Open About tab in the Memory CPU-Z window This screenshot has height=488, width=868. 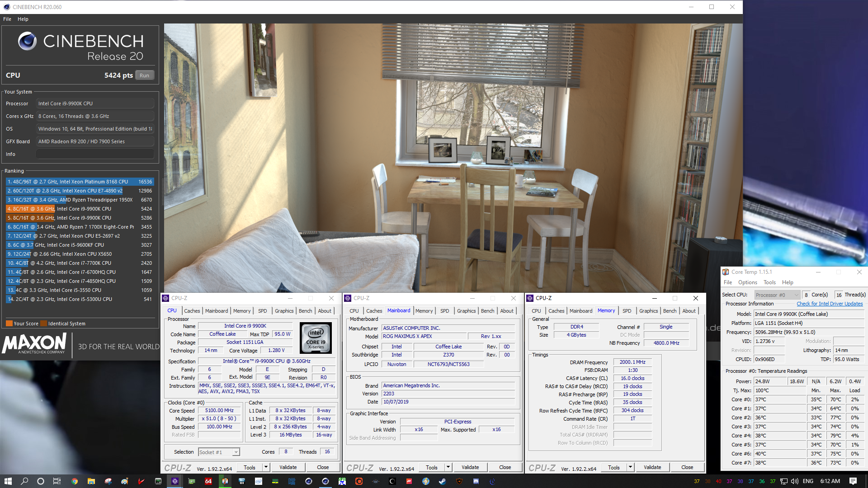[689, 311]
